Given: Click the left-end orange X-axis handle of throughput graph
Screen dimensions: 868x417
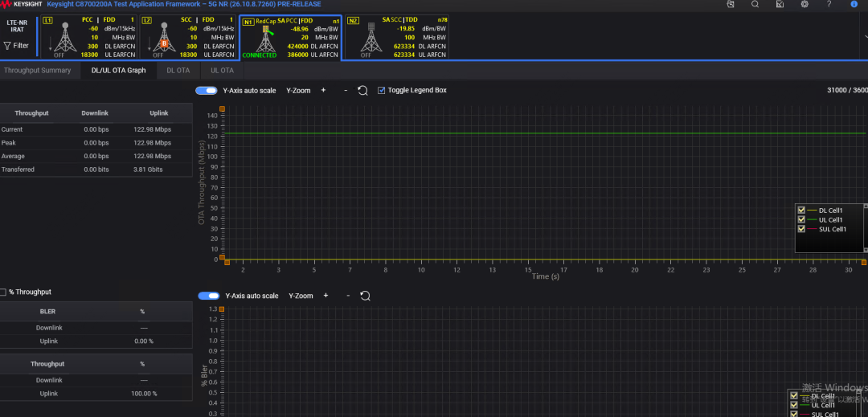Looking at the screenshot, I should pos(227,263).
